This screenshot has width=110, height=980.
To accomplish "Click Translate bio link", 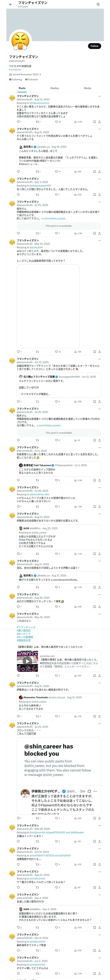I will point(15,70).
